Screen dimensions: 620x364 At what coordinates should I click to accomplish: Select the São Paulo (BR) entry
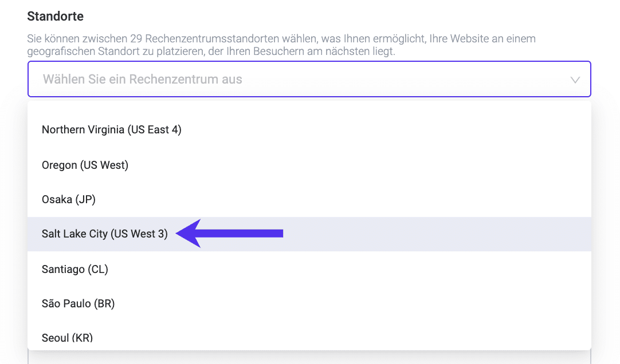click(78, 303)
